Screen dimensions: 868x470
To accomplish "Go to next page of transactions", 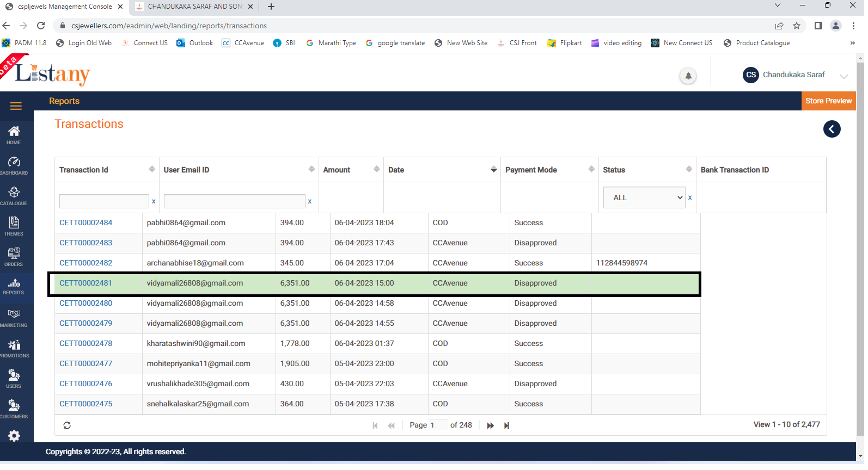I will 490,425.
